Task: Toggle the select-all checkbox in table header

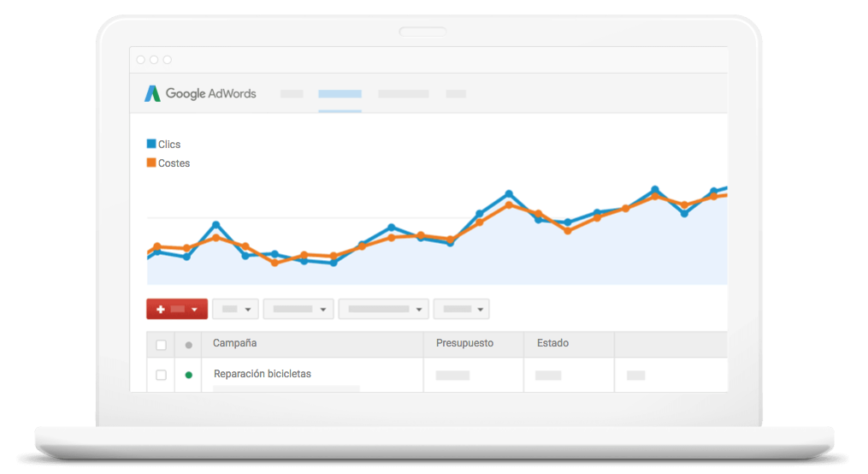Action: click(x=161, y=345)
